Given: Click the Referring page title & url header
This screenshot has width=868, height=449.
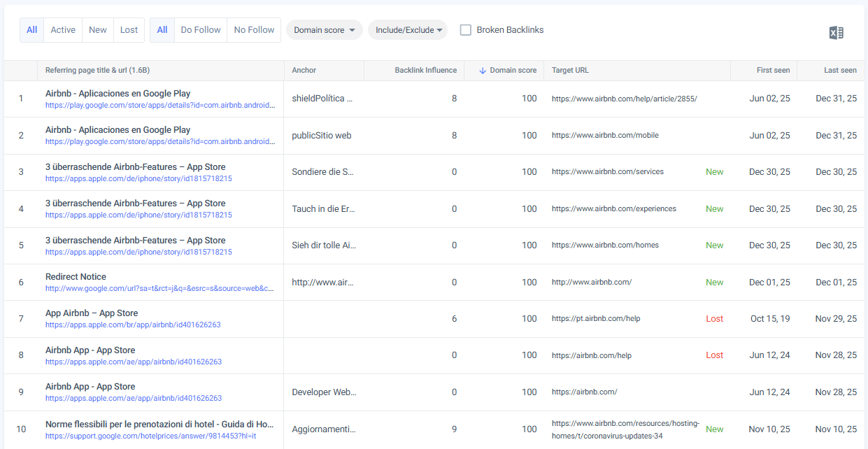Looking at the screenshot, I should [x=98, y=71].
